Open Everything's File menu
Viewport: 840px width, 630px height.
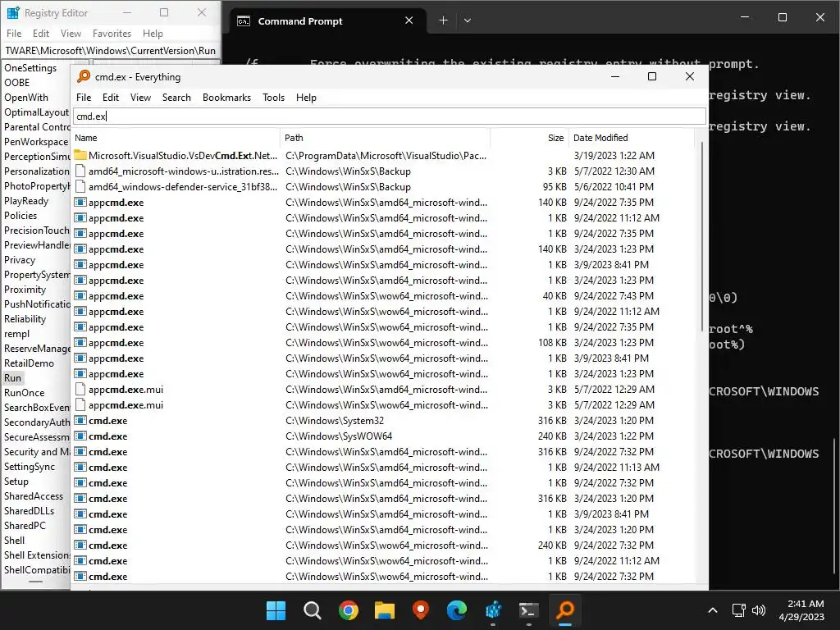pyautogui.click(x=84, y=98)
